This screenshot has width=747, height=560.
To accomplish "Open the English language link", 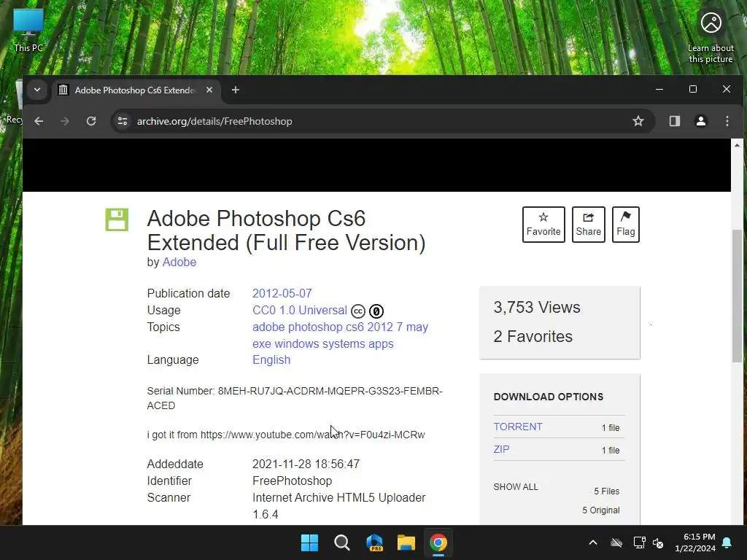I will 271,359.
